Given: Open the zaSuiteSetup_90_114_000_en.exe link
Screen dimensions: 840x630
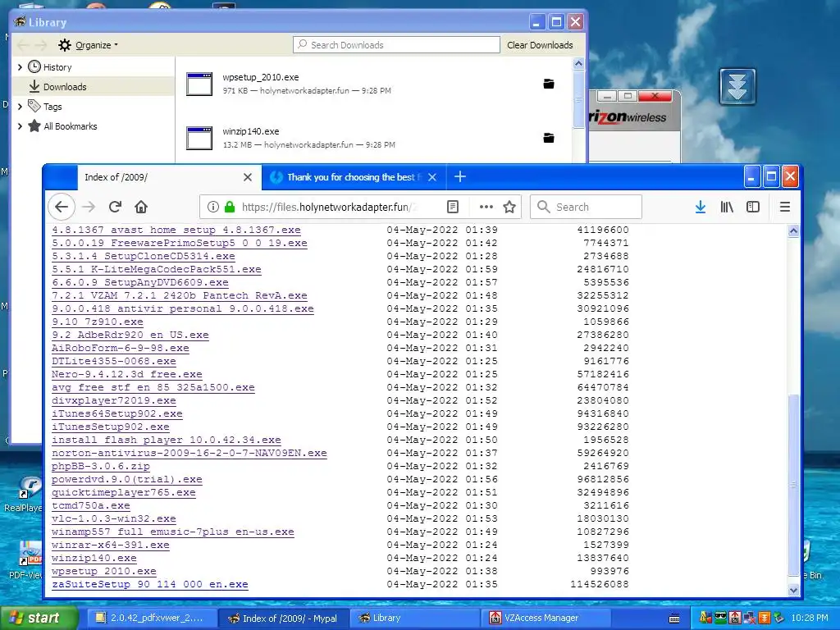Looking at the screenshot, I should pos(150,584).
